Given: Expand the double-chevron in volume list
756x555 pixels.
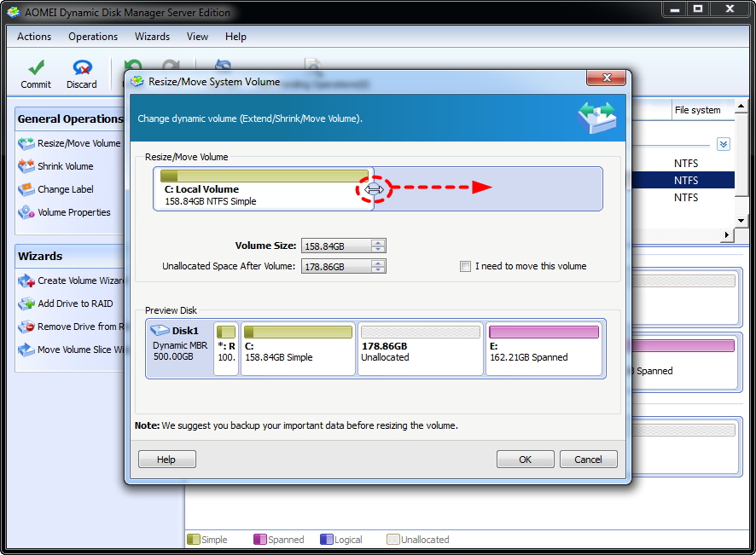Looking at the screenshot, I should click(x=724, y=144).
